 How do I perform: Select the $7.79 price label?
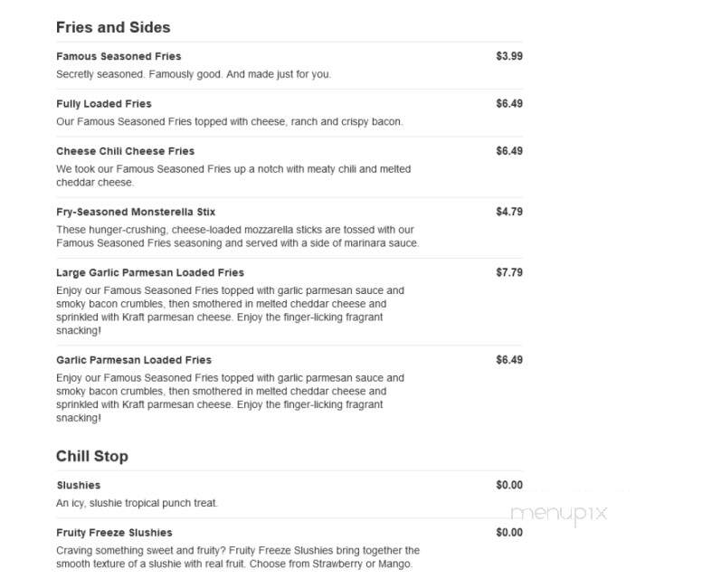point(509,272)
